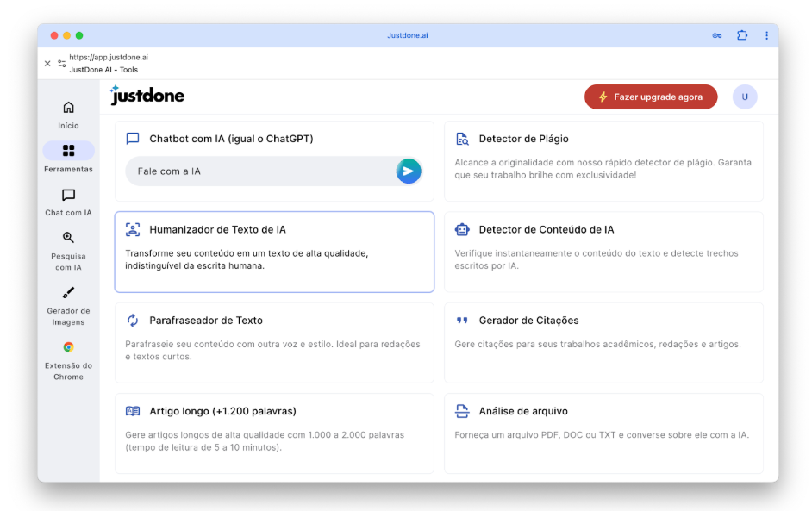812x511 pixels.
Task: Open the Detector de Plágio title
Action: (x=523, y=139)
